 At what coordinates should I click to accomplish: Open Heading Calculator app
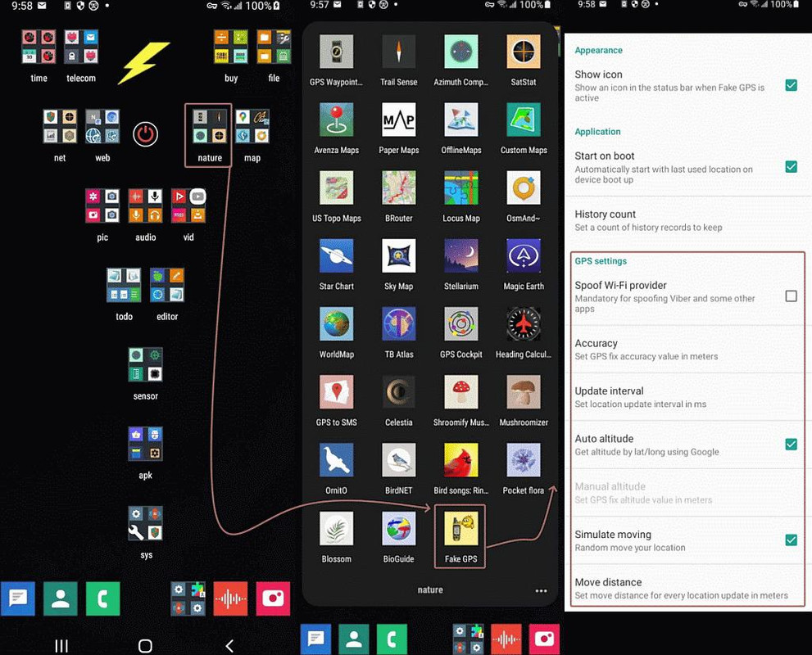523,324
